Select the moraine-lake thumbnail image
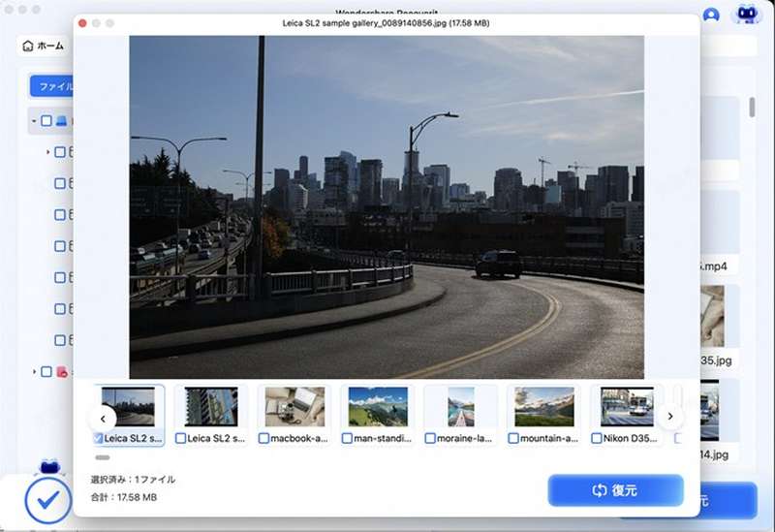Viewport: 775px width, 532px height. tap(461, 405)
